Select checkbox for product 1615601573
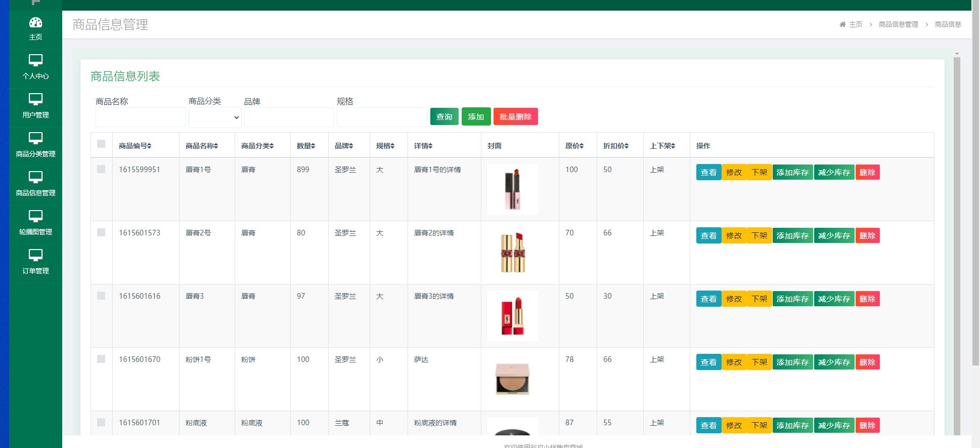 click(x=101, y=232)
